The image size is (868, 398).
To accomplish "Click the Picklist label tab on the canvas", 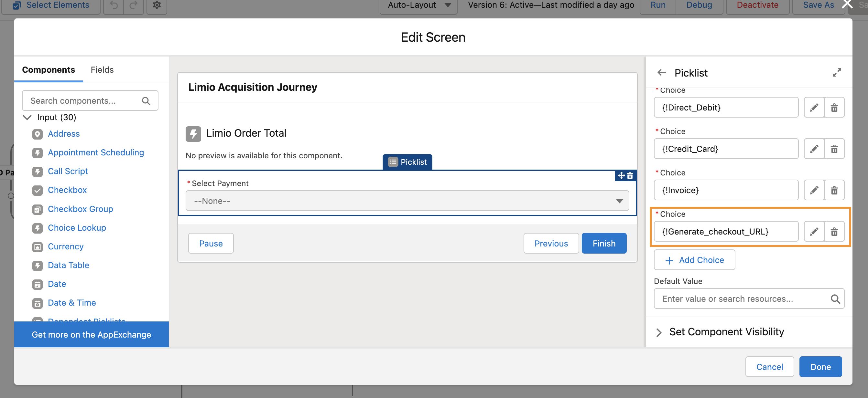I will 407,162.
